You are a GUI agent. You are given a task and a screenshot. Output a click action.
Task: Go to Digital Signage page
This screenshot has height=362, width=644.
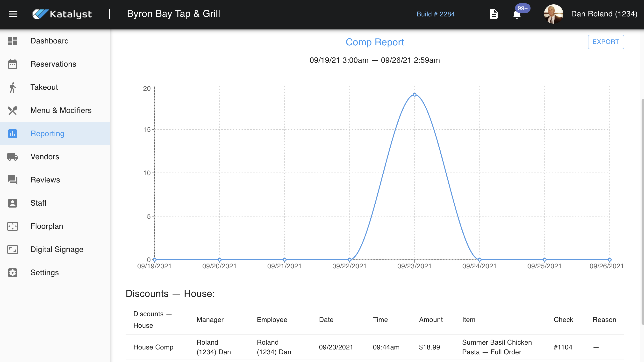57,249
